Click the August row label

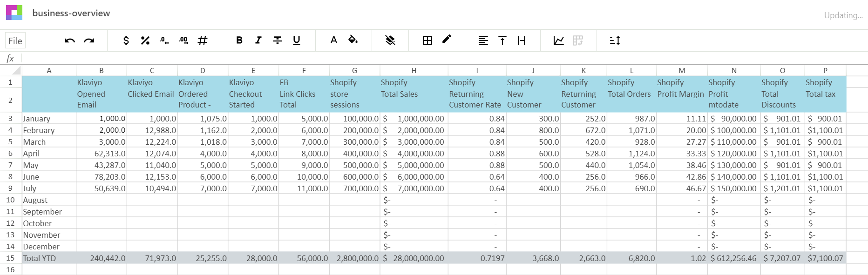click(x=49, y=200)
